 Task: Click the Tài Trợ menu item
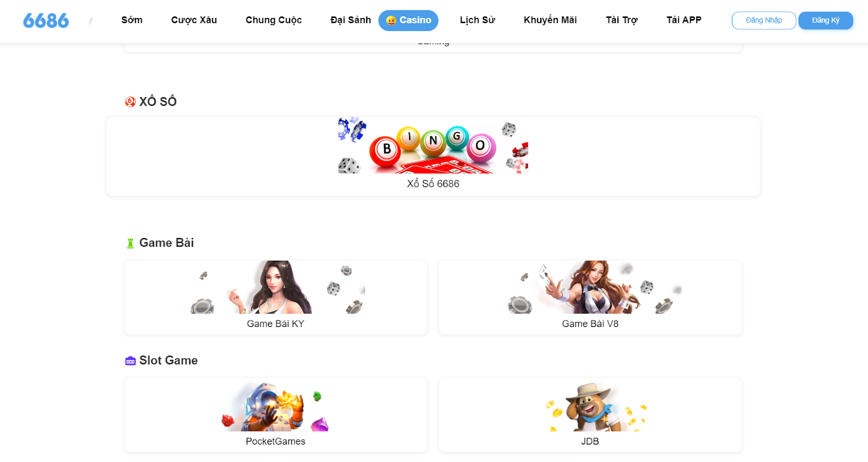622,20
